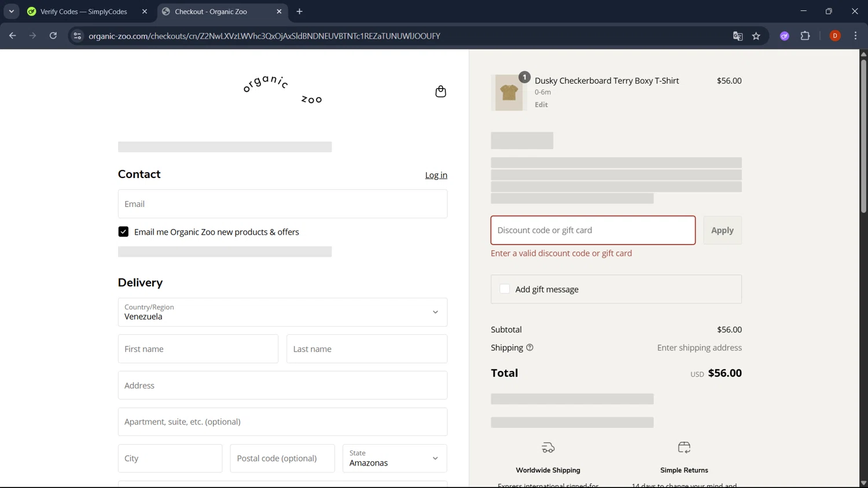Click the Subtotal label
The height and width of the screenshot is (488, 868).
506,330
